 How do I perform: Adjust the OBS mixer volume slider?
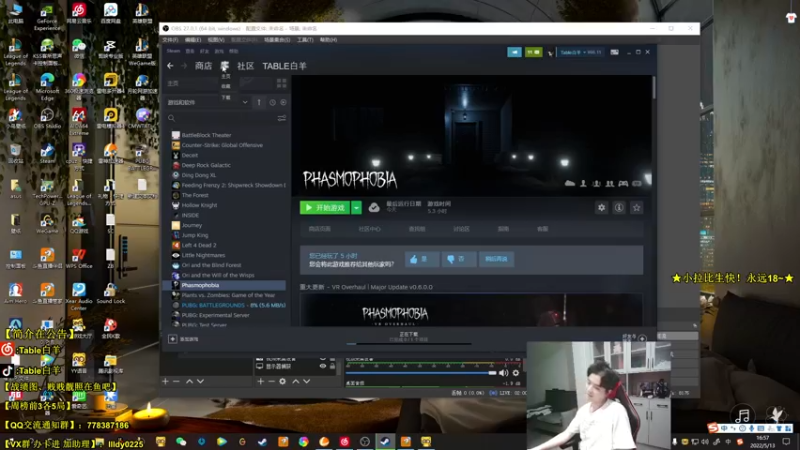tap(421, 373)
